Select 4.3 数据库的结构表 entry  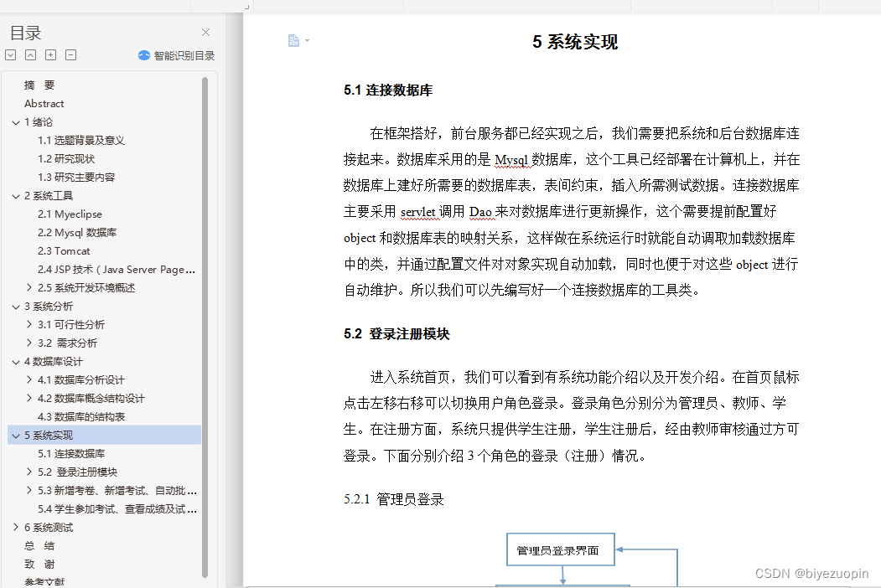[81, 417]
